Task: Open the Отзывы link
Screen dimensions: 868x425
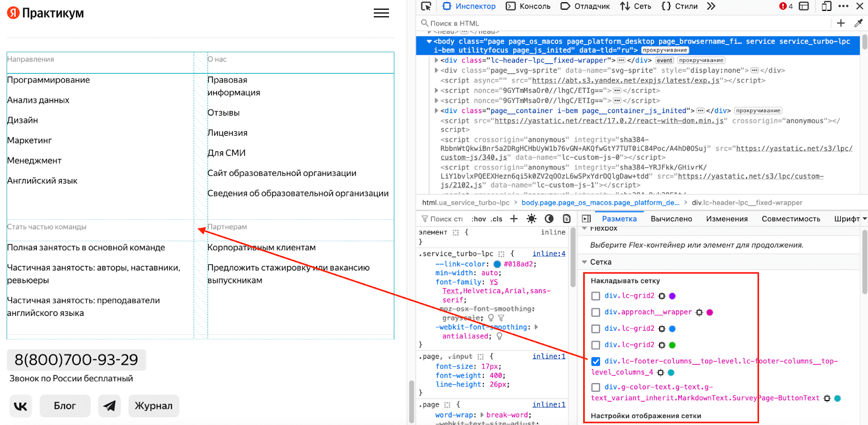Action: pos(224,112)
